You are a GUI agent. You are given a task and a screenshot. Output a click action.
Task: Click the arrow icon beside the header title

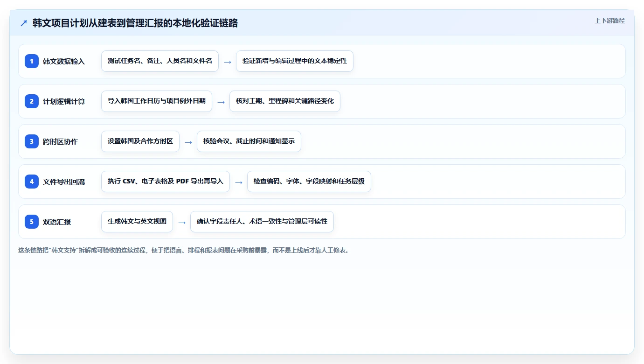click(x=24, y=23)
